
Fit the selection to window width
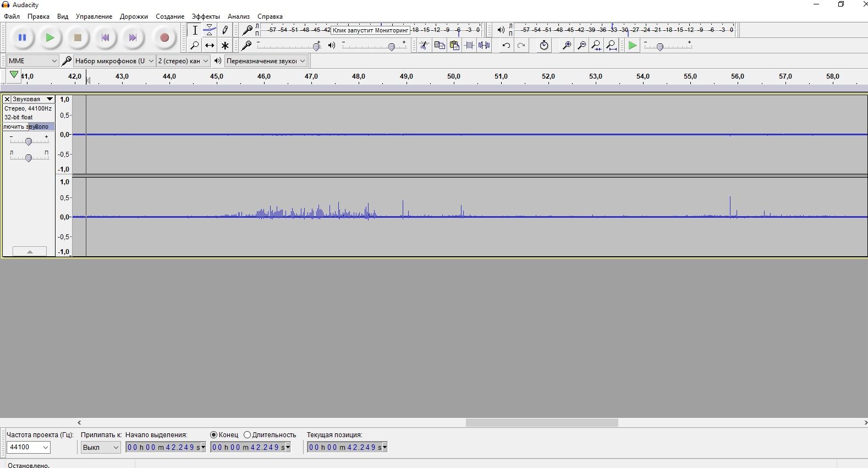coord(596,45)
